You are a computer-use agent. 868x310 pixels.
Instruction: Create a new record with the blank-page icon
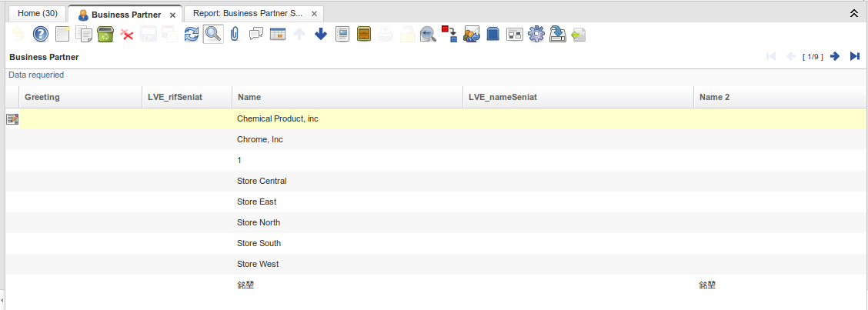62,34
